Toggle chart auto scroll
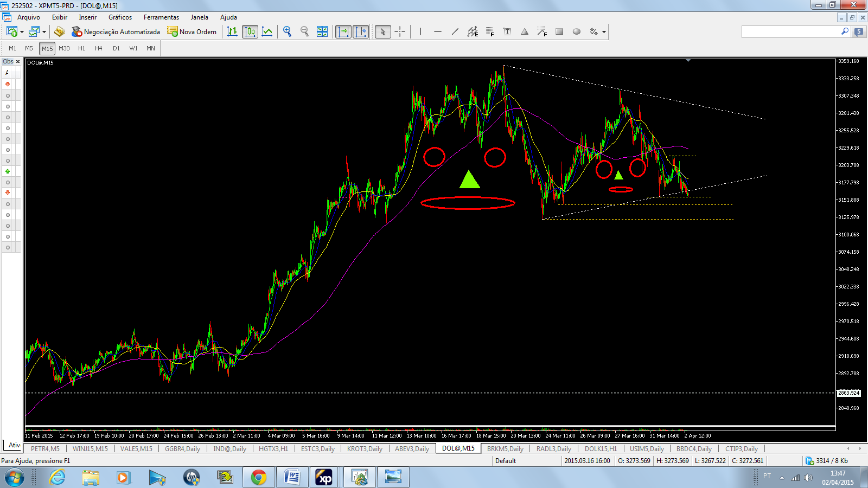 tap(343, 31)
